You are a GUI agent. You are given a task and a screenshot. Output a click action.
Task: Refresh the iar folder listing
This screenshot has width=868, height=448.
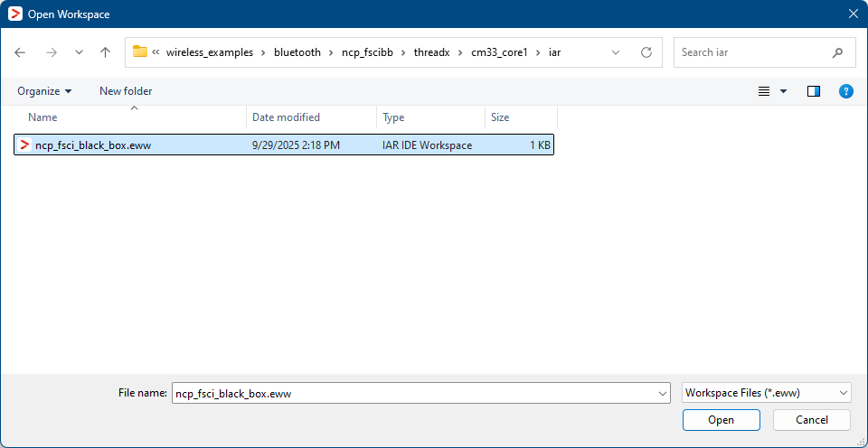(x=646, y=52)
